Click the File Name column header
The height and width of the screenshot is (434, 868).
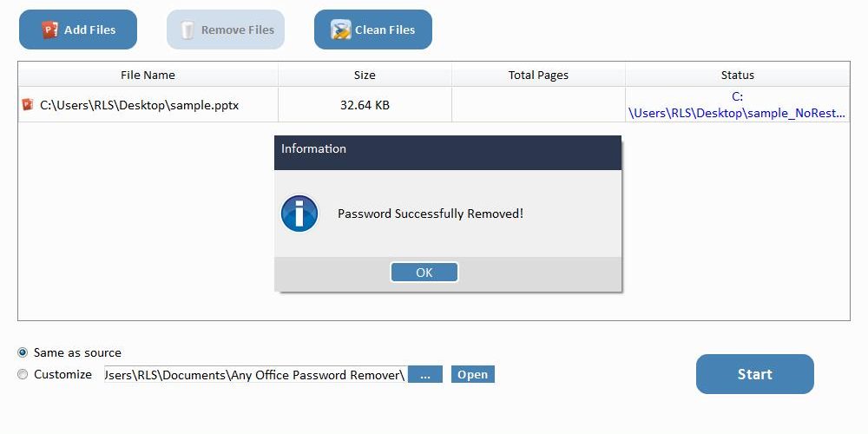(x=148, y=75)
